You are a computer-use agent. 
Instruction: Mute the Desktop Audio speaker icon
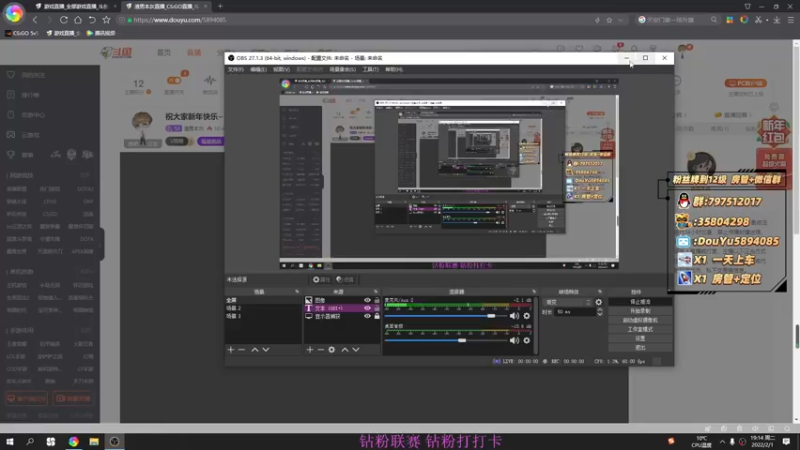pos(514,340)
